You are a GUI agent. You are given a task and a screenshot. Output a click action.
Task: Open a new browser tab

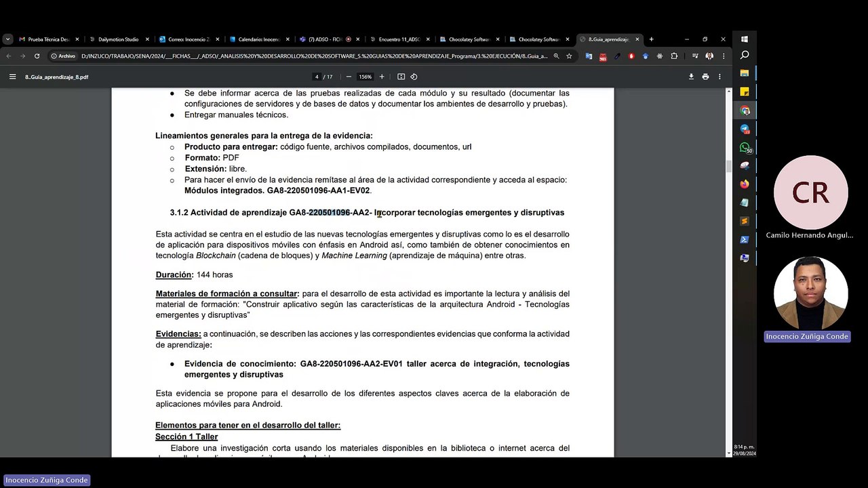pos(651,39)
